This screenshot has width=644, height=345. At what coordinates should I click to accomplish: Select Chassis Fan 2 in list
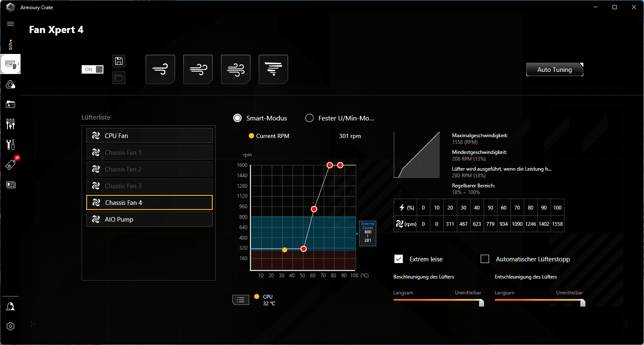149,169
